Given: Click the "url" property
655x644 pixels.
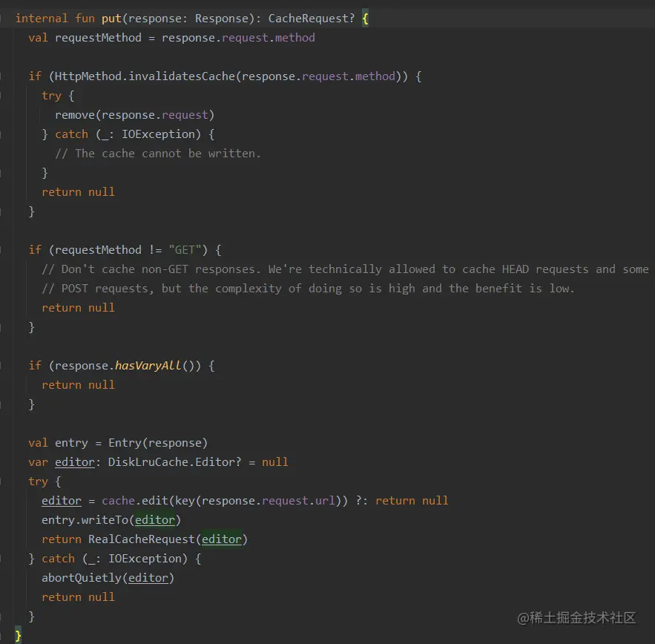Looking at the screenshot, I should pyautogui.click(x=325, y=501).
